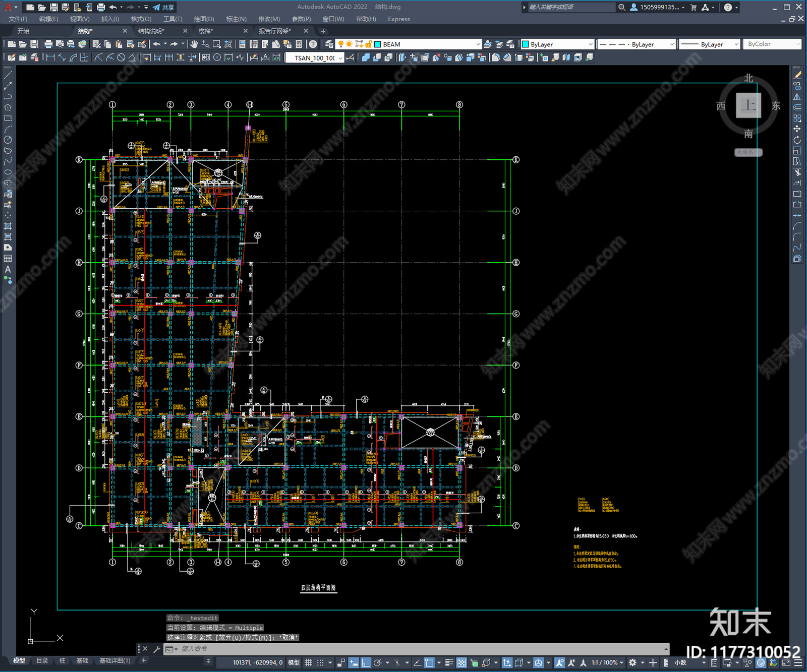Image resolution: width=807 pixels, height=672 pixels.
Task: Toggle ortho mode in status bar
Action: [366, 662]
